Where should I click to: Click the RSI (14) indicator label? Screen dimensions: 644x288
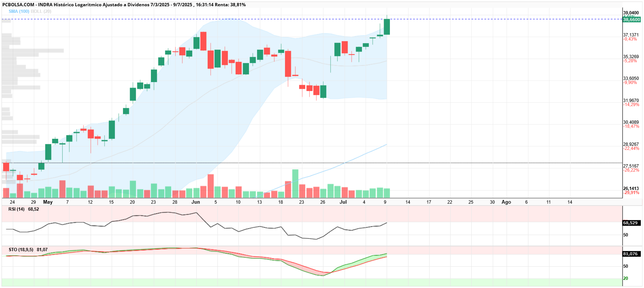(17, 209)
